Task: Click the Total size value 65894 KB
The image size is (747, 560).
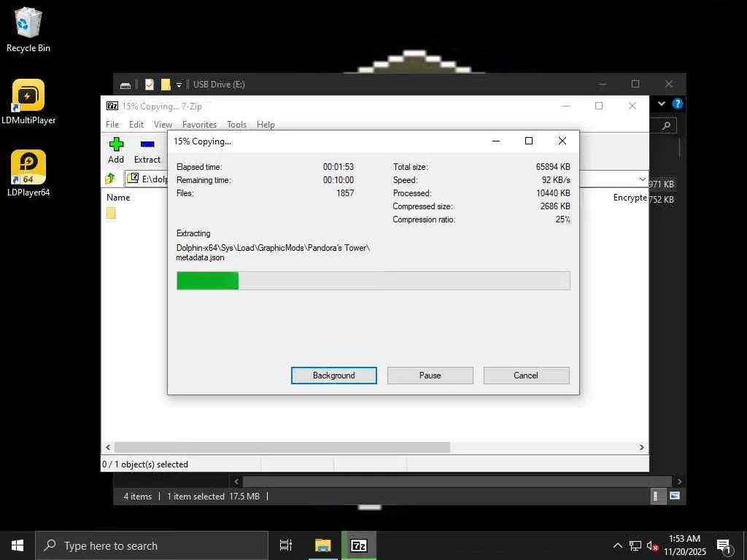Action: (x=553, y=167)
